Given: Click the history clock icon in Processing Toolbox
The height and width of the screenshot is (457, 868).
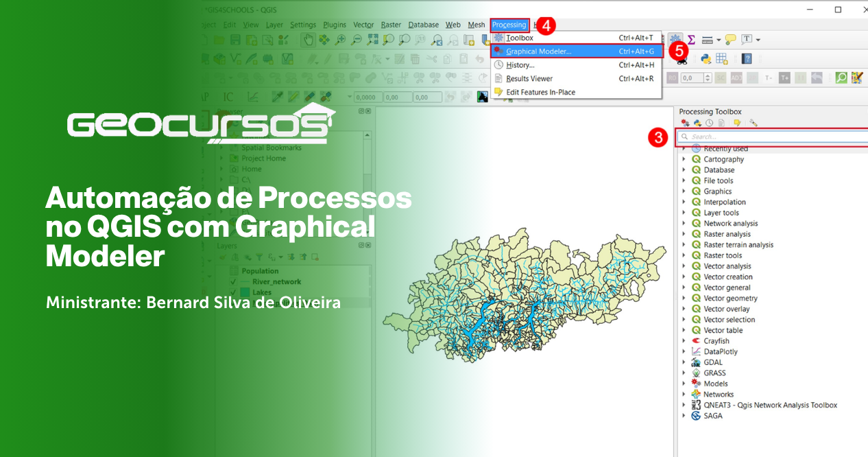Looking at the screenshot, I should click(x=709, y=122).
